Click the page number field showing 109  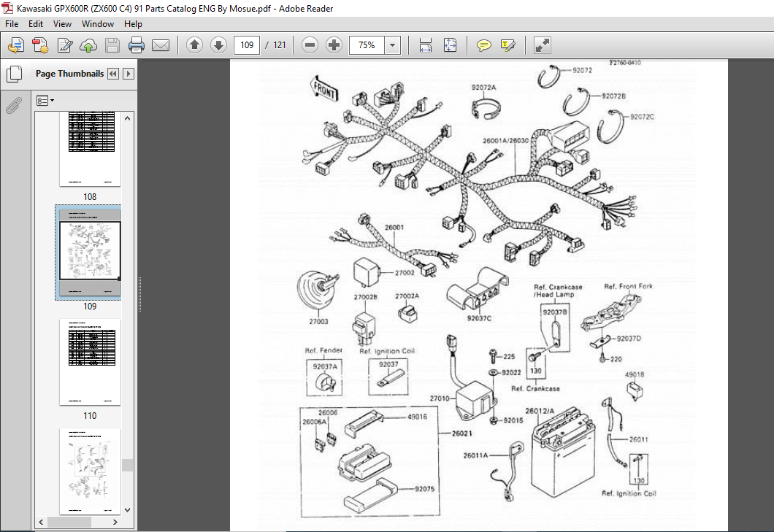[x=247, y=45]
